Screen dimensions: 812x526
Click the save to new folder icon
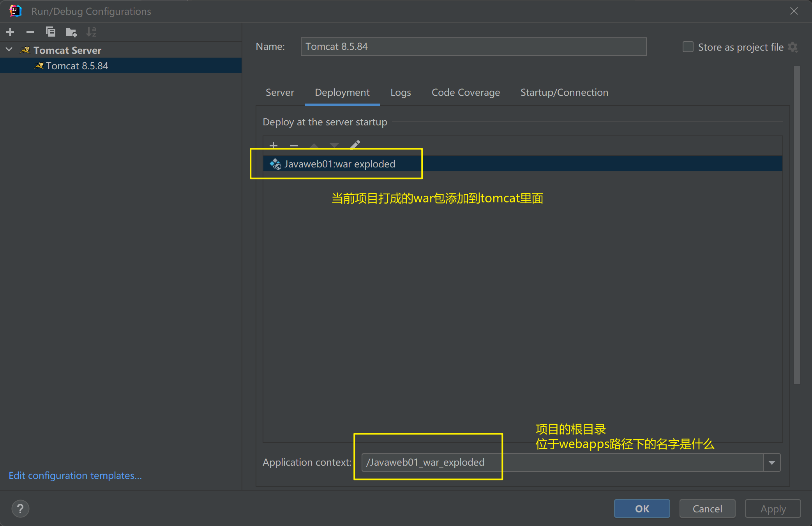click(71, 32)
